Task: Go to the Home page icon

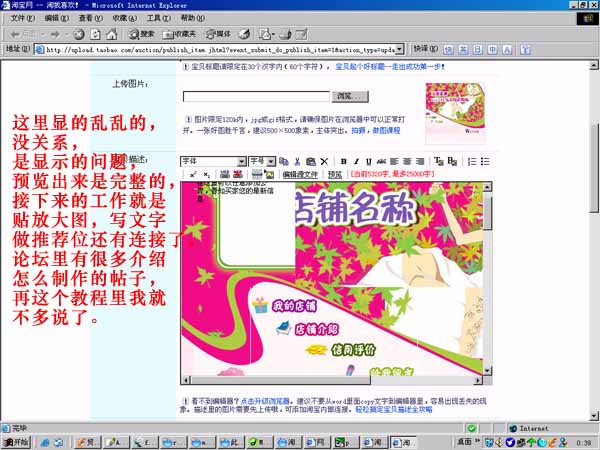Action: (x=111, y=34)
